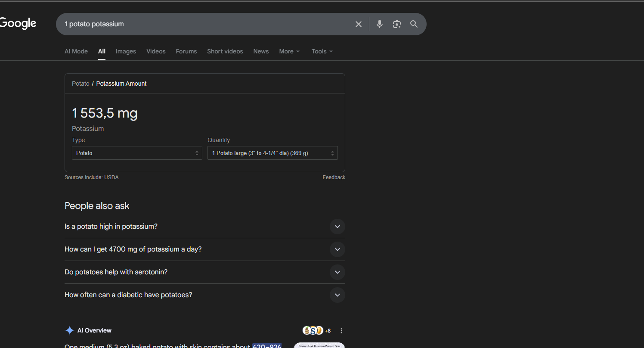
Task: Expand "Do potatoes help with serotonin?" question
Action: pos(337,272)
